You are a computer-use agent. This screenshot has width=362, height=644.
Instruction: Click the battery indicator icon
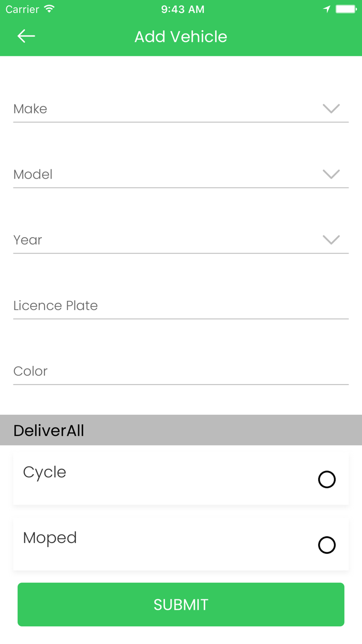(345, 8)
